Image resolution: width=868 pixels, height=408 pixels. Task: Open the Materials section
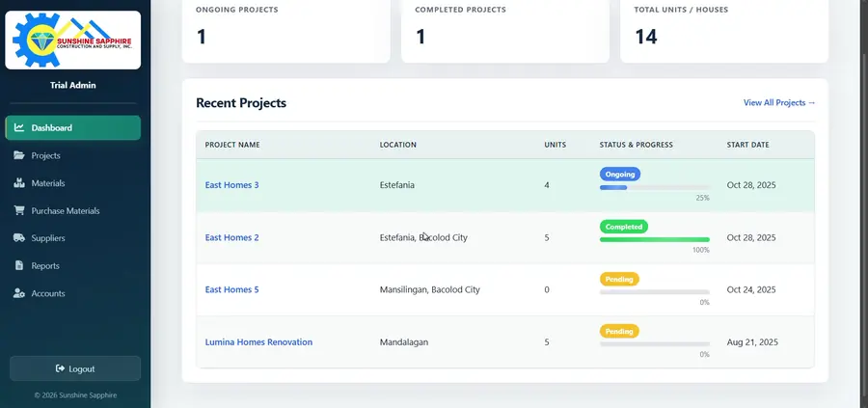73,183
